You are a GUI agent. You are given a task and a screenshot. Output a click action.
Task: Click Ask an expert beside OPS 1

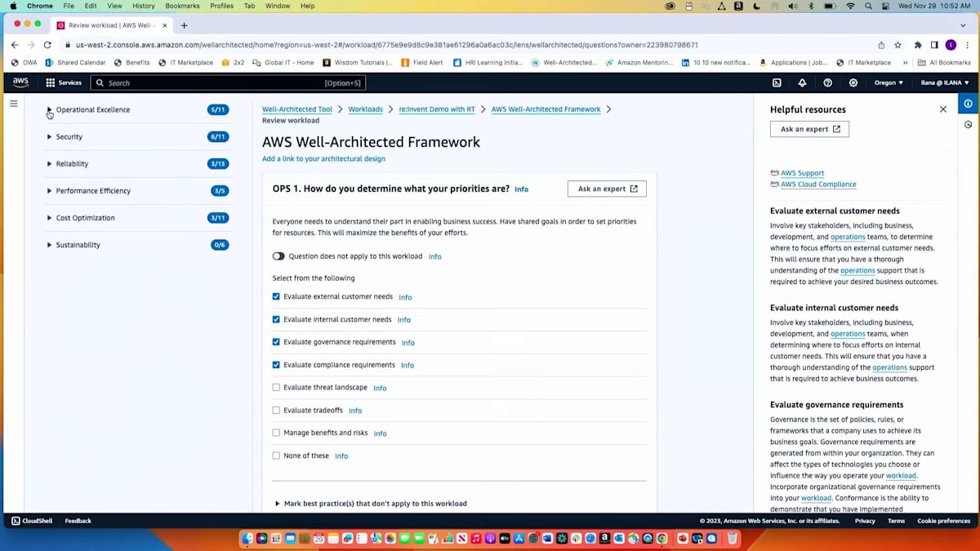click(x=607, y=189)
